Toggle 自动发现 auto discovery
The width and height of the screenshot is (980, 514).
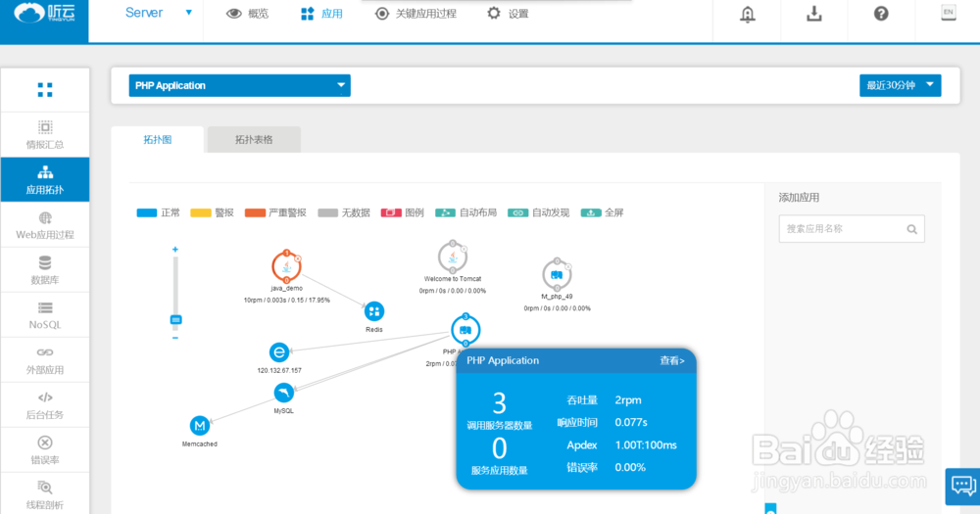pyautogui.click(x=538, y=213)
